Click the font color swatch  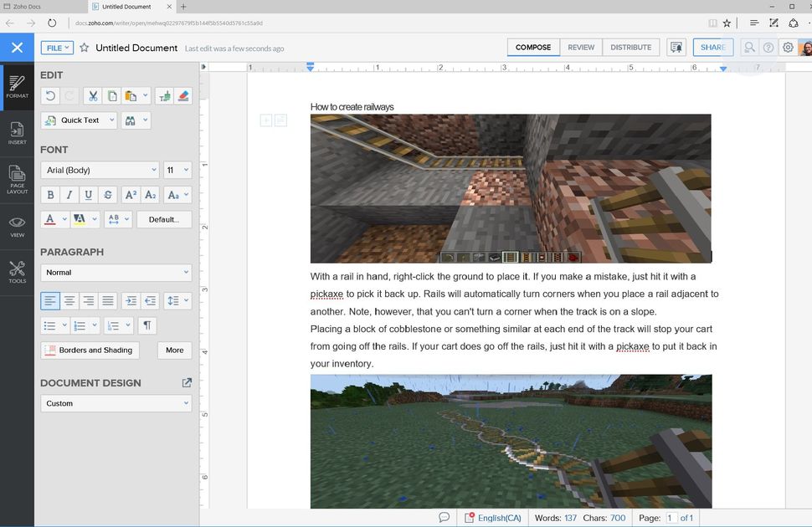tap(50, 219)
